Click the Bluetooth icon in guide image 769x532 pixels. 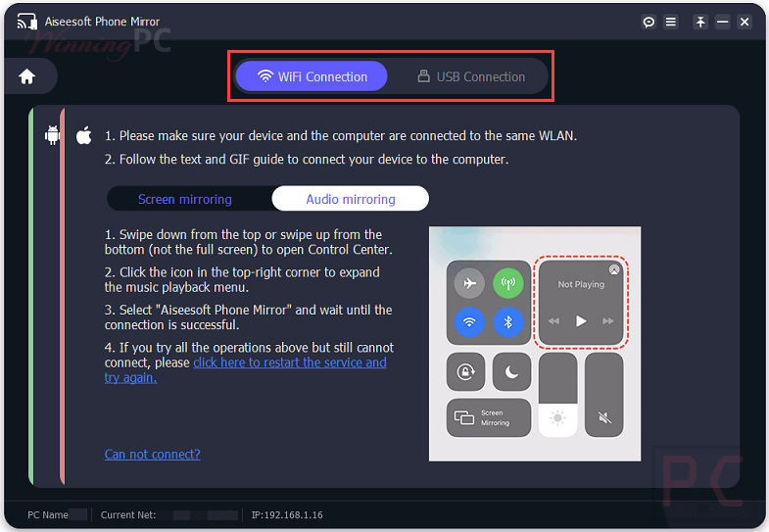(508, 322)
